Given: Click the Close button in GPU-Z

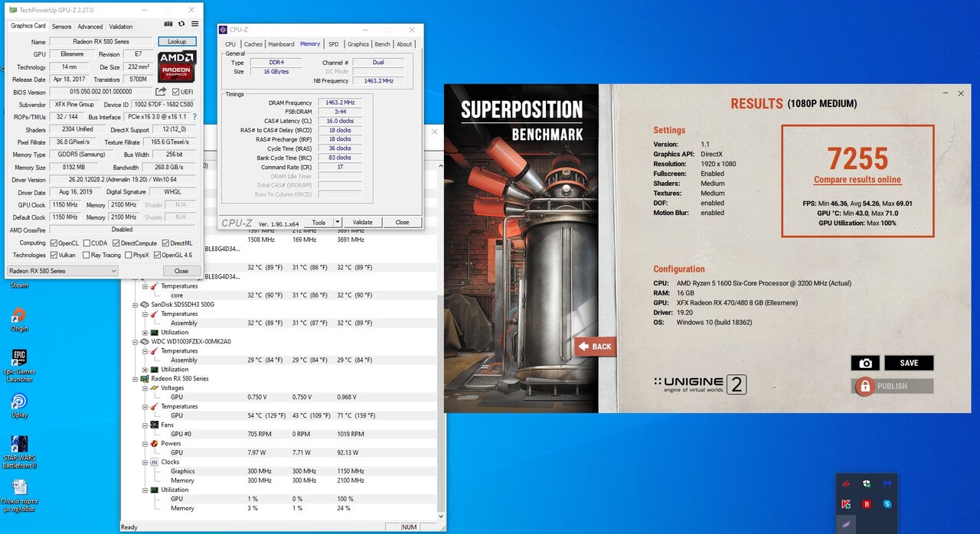Looking at the screenshot, I should click(x=181, y=271).
